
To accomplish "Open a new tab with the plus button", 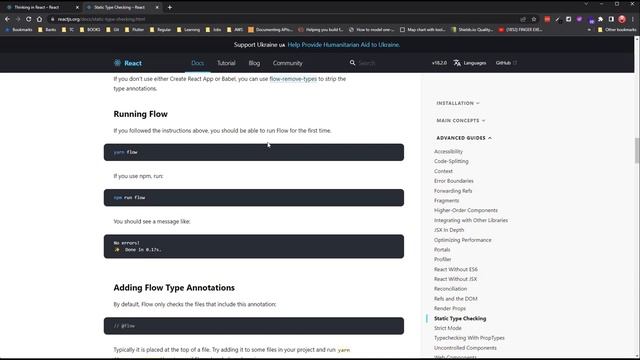I will [x=170, y=7].
